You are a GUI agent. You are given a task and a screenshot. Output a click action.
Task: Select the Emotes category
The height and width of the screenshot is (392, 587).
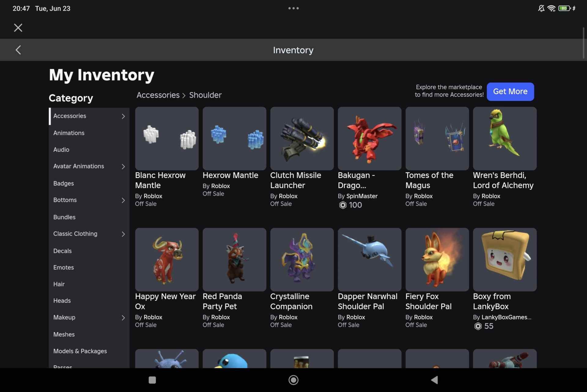tap(89, 267)
